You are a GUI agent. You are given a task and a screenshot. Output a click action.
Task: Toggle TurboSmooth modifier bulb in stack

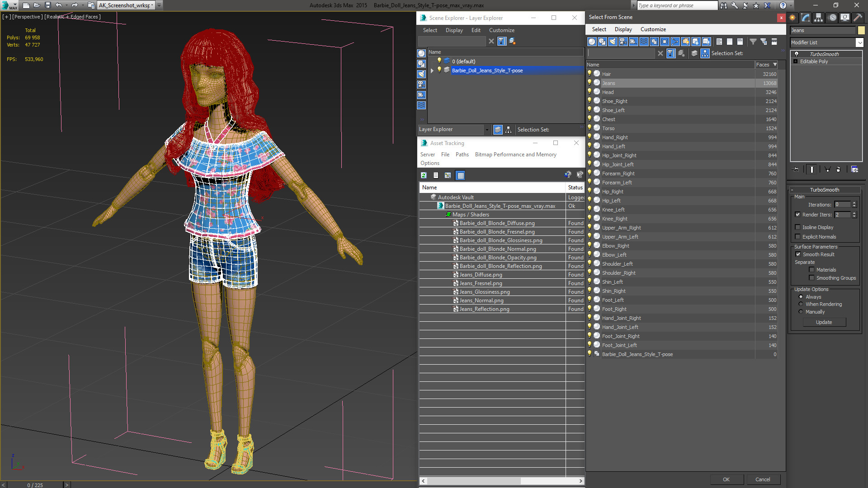click(x=797, y=54)
